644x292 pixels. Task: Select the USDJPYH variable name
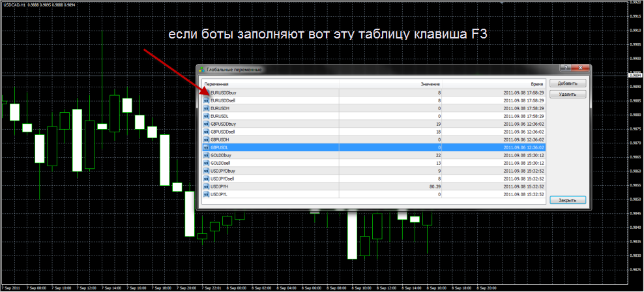click(x=219, y=186)
